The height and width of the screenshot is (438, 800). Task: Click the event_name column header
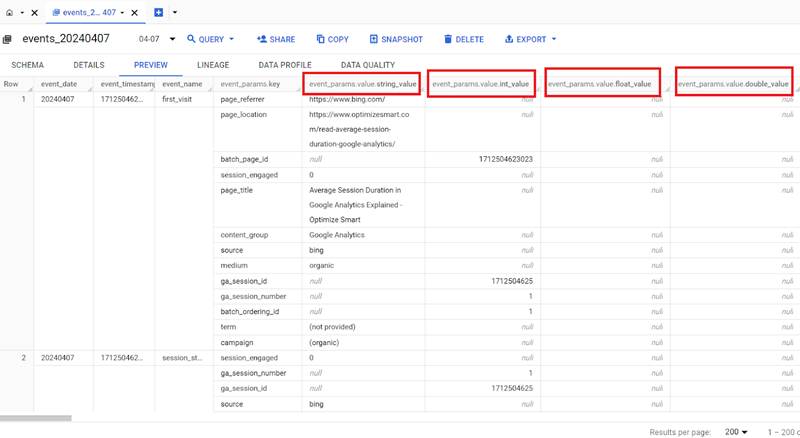coord(182,84)
